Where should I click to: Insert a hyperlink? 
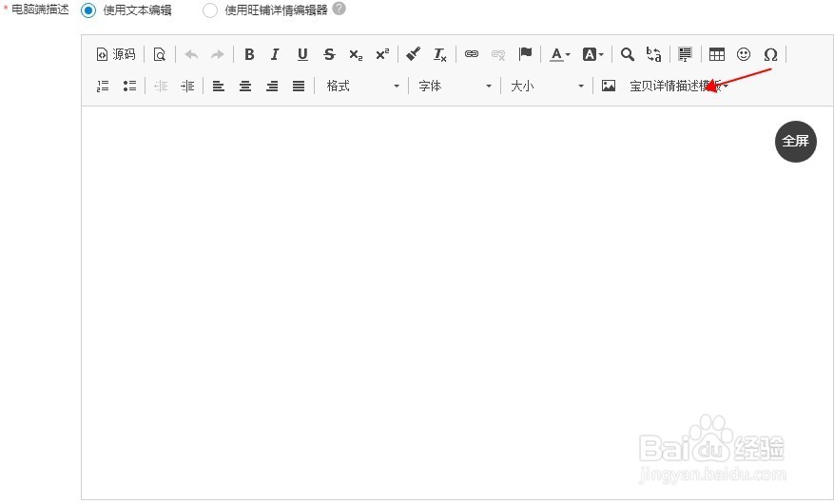click(472, 54)
